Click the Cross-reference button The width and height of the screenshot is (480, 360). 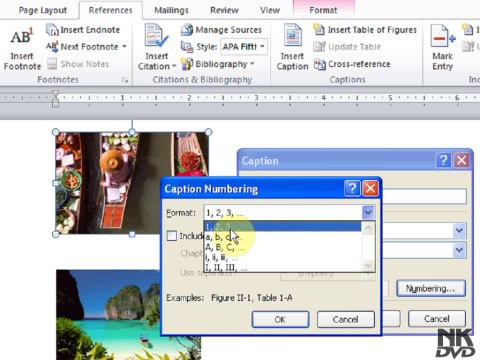(352, 64)
